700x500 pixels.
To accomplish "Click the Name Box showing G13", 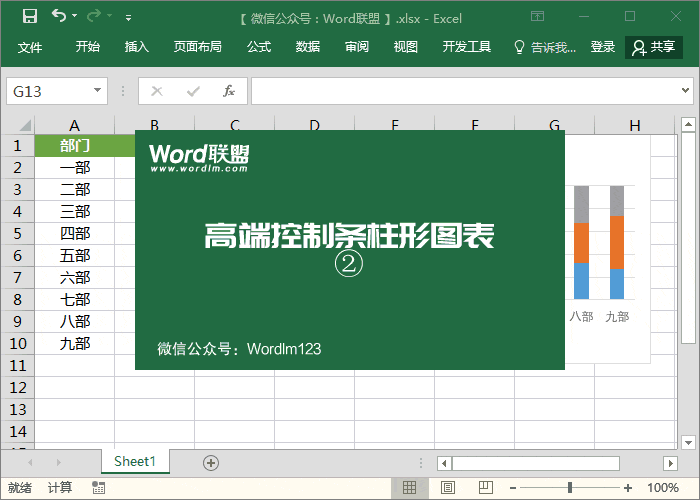I will click(x=49, y=91).
